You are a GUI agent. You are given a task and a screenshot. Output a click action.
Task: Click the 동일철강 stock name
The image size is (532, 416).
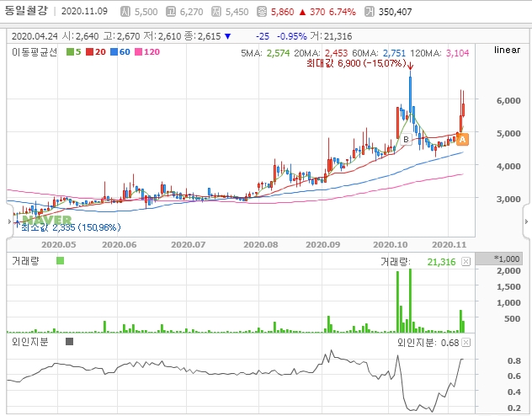(26, 10)
